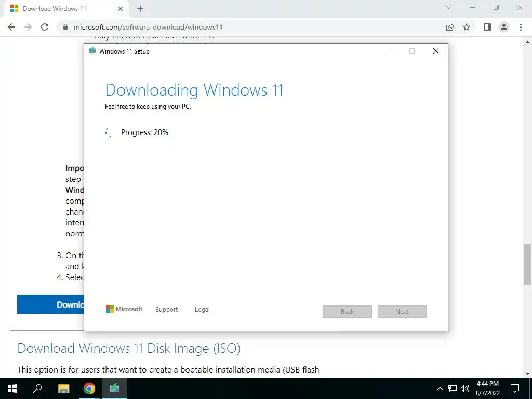Open network status tray icon
This screenshot has width=532, height=399.
(x=453, y=389)
